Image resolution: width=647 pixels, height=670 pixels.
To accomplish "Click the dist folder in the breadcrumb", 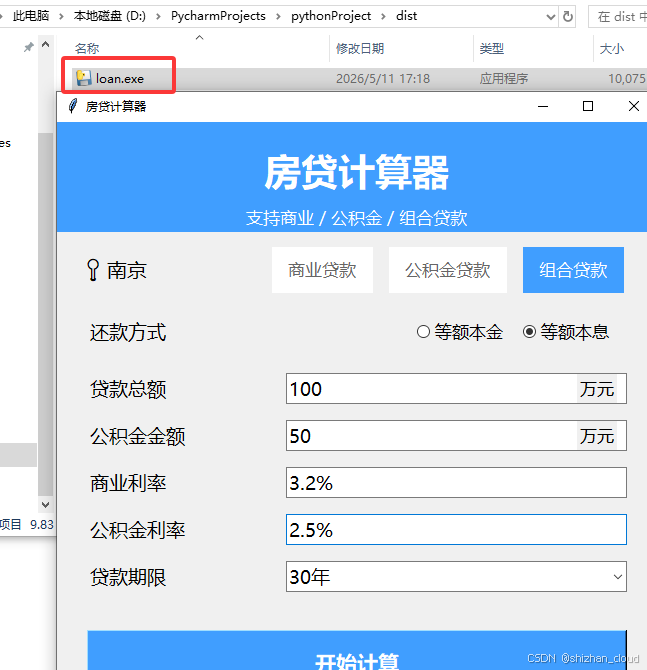I will (x=406, y=16).
